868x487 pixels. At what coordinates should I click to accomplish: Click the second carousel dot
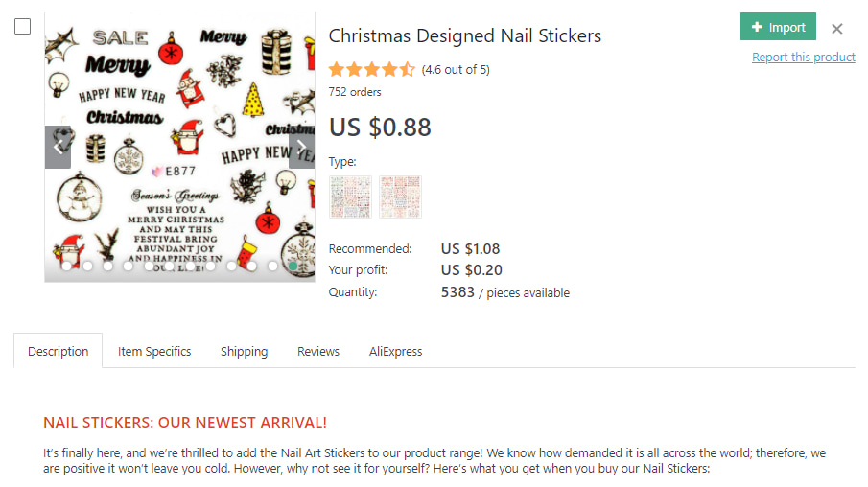(87, 267)
